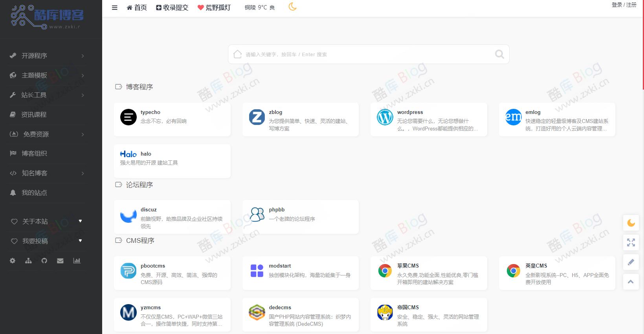Viewport: 644px width, 334px height.
Task: Click '一个老牌的论坛程序' description text
Action: click(292, 219)
